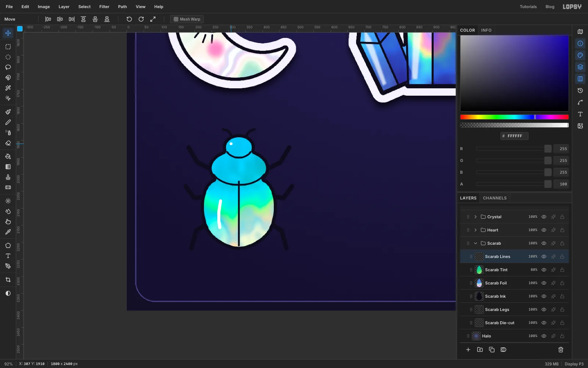The image size is (588, 368).
Task: Select the Pencil tool
Action: [8, 122]
